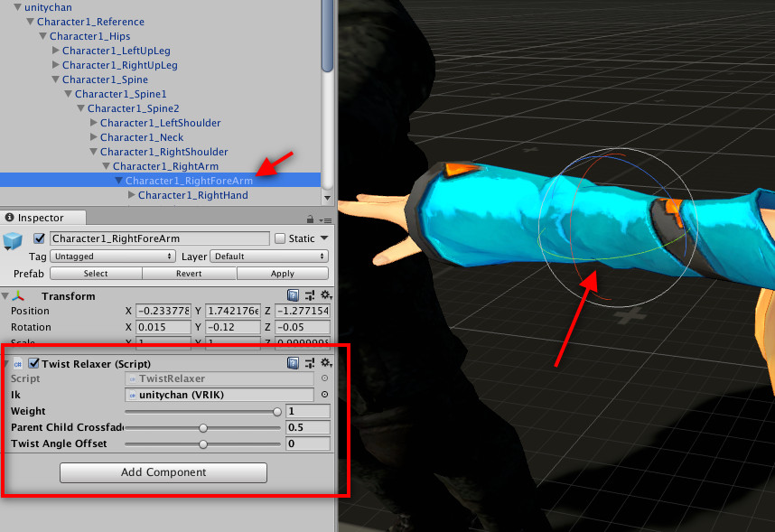The width and height of the screenshot is (775, 532).
Task: Expand Character1_LeftUpLeg tree node
Action: coord(56,51)
